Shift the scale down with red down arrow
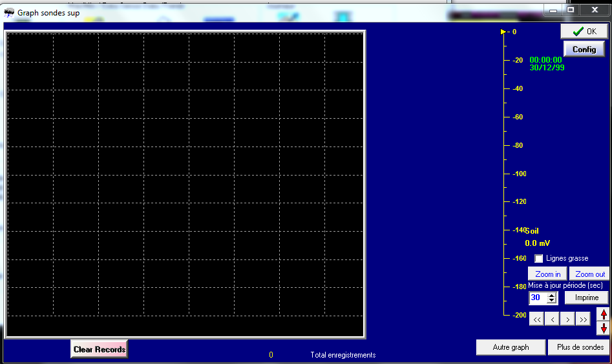The height and width of the screenshot is (364, 612). [604, 329]
